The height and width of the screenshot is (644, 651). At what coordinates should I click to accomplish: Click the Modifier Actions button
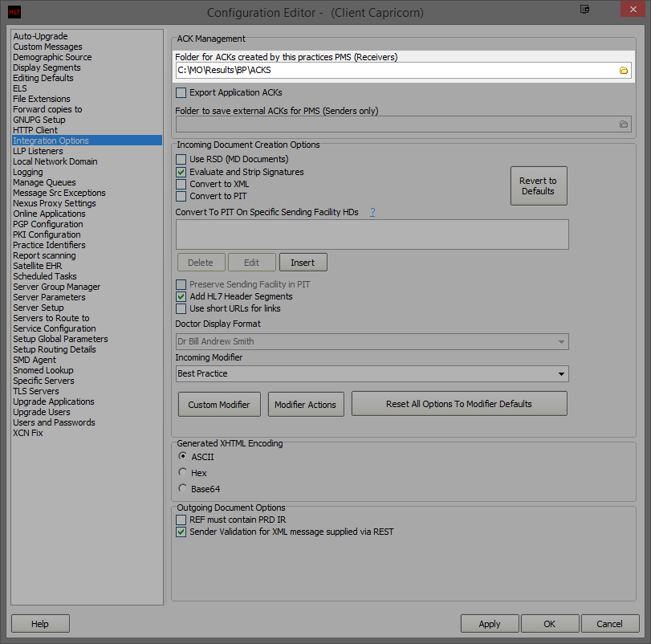pos(305,405)
